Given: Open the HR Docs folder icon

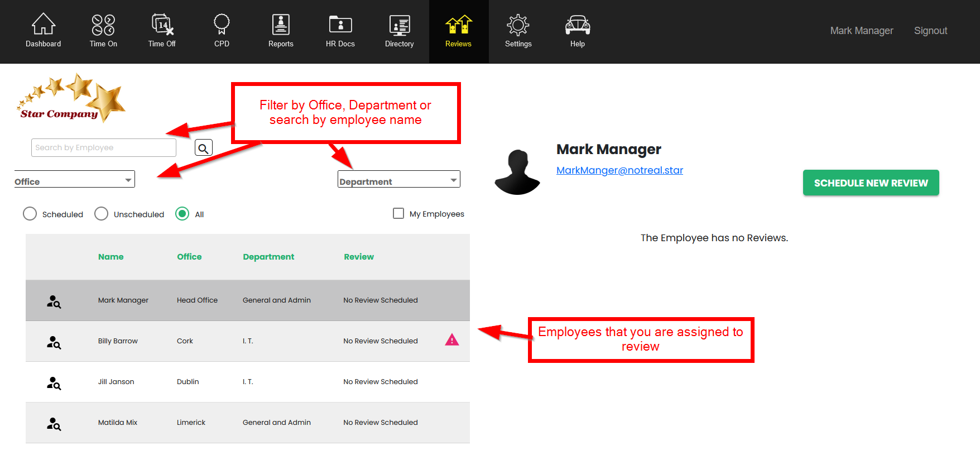Looking at the screenshot, I should [x=340, y=25].
